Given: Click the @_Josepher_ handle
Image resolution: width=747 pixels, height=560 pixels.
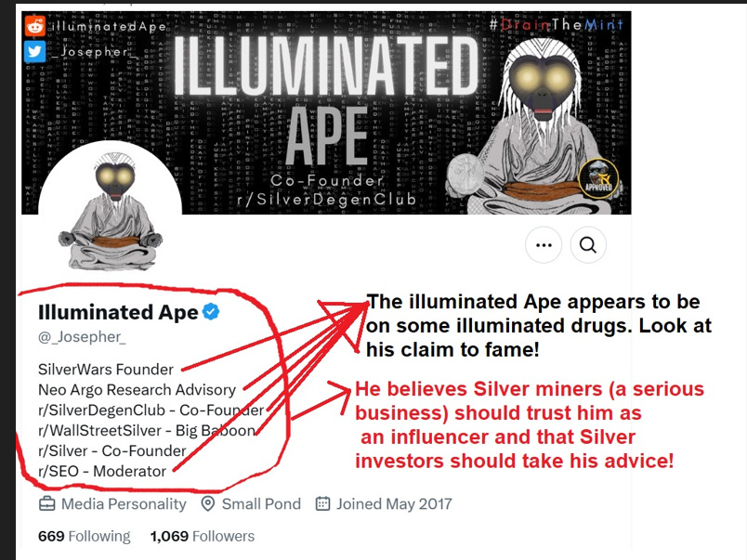Looking at the screenshot, I should pyautogui.click(x=82, y=337).
